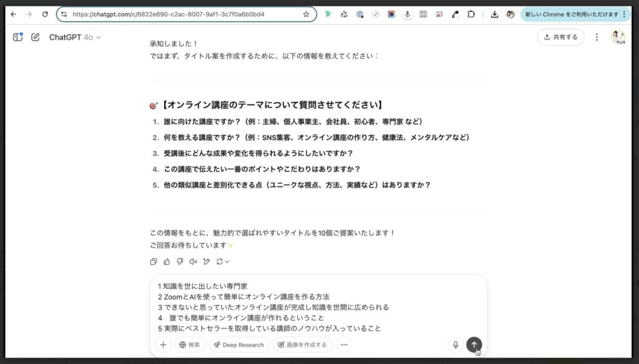The image size is (639, 364).
Task: Read the response aloud
Action: click(194, 262)
